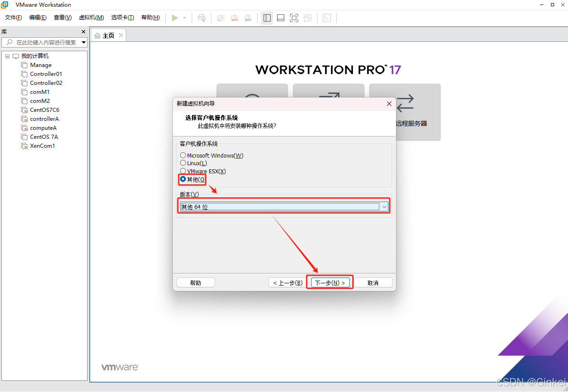This screenshot has height=392, width=568.
Task: Close the 新建虚拟机向导 dialog
Action: point(389,104)
